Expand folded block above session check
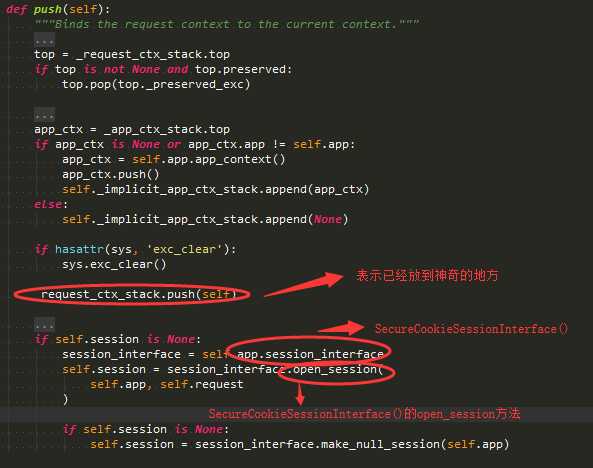The height and width of the screenshot is (468, 593). click(44, 325)
